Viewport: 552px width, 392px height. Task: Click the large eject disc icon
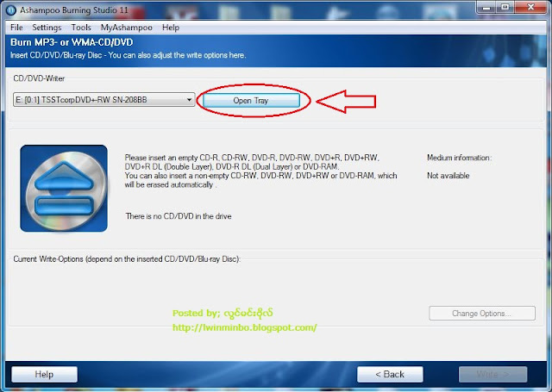click(x=64, y=189)
